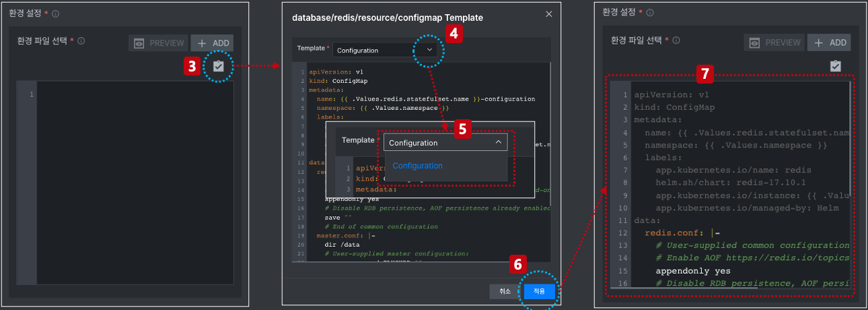Close the configmap Template dialog
The height and width of the screenshot is (310, 868).
pos(548,14)
